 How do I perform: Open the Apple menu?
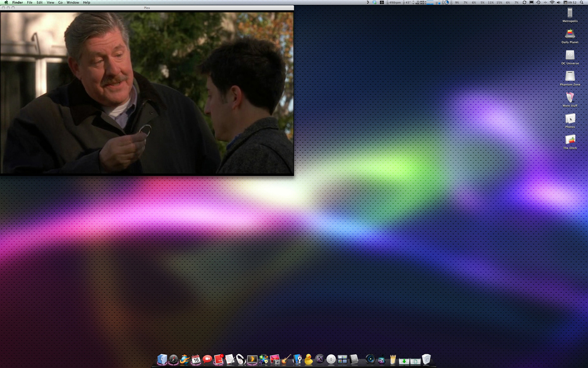[x=6, y=3]
